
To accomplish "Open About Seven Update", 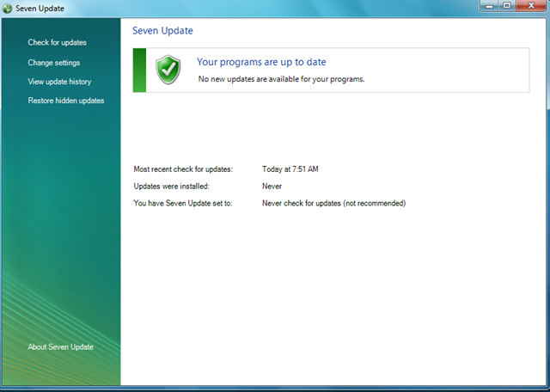I will point(61,346).
